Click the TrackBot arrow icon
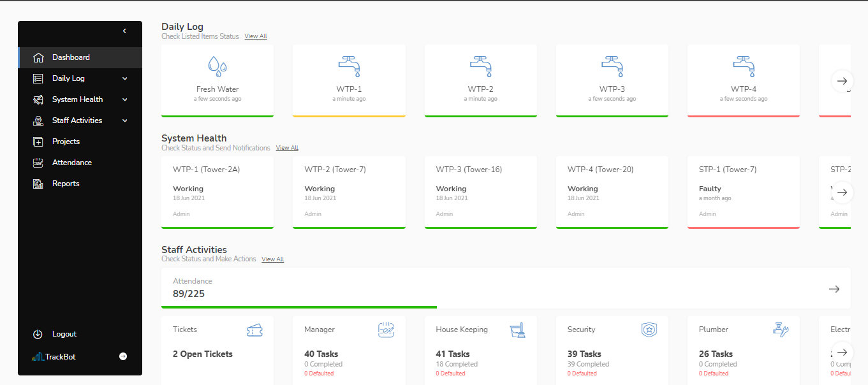This screenshot has width=868, height=385. pos(123,356)
